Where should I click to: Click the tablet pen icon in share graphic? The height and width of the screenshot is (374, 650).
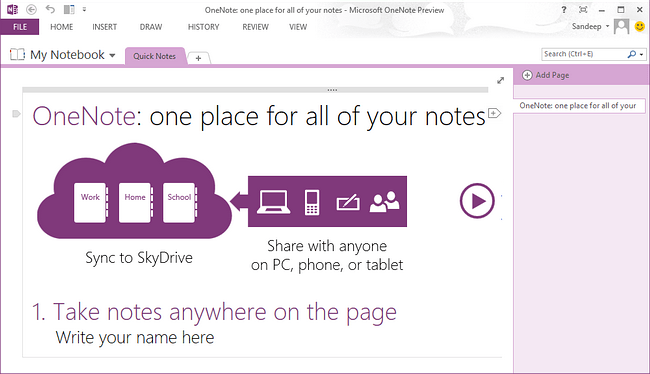(348, 202)
